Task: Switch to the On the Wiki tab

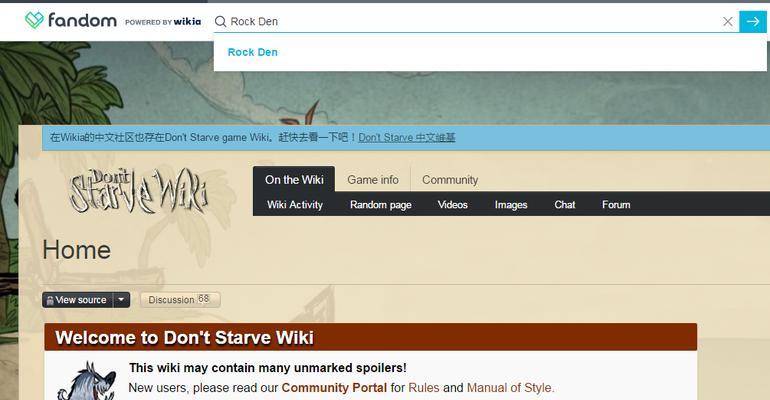Action: click(x=294, y=180)
